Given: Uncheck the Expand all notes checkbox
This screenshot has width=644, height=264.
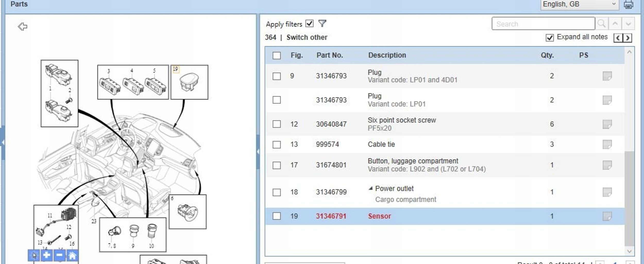Looking at the screenshot, I should (549, 38).
